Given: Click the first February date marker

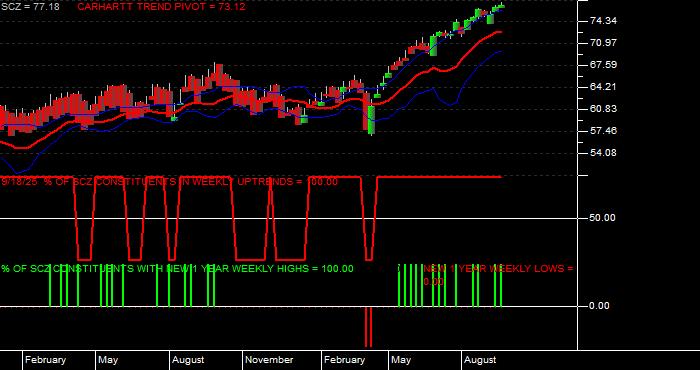Looking at the screenshot, I should 45,360.
